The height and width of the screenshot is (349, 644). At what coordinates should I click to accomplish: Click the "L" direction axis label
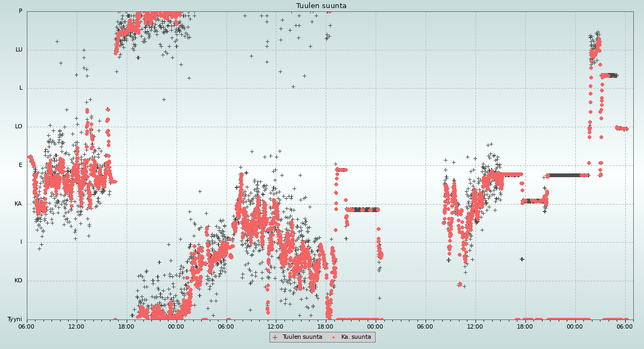[x=21, y=88]
